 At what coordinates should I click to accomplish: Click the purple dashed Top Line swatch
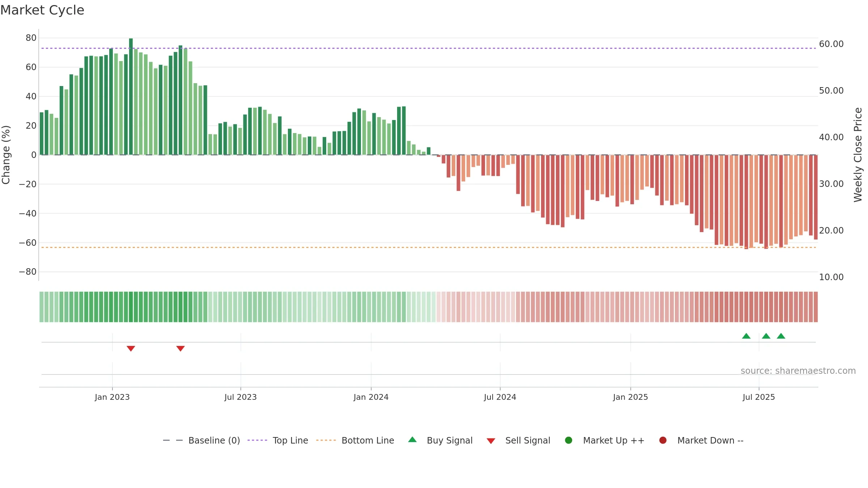pos(257,440)
